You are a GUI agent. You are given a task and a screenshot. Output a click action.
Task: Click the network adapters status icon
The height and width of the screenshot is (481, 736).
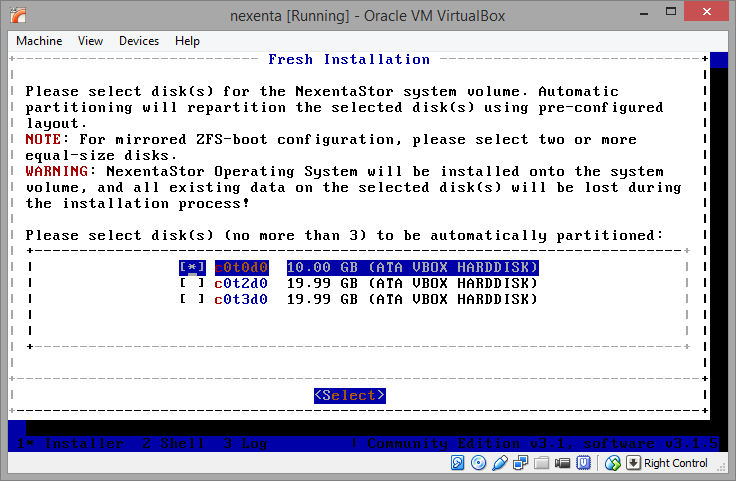pyautogui.click(x=521, y=463)
